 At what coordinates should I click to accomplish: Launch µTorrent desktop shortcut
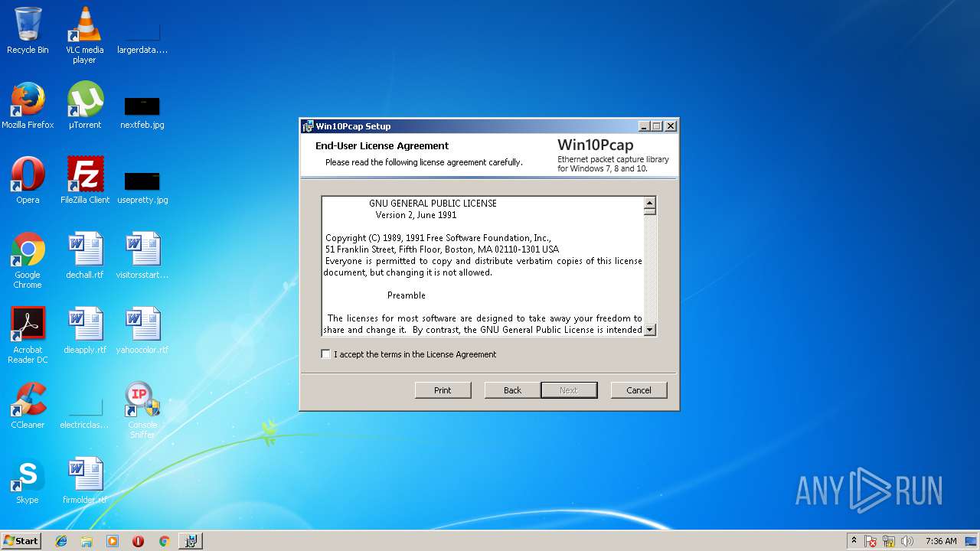pos(84,106)
